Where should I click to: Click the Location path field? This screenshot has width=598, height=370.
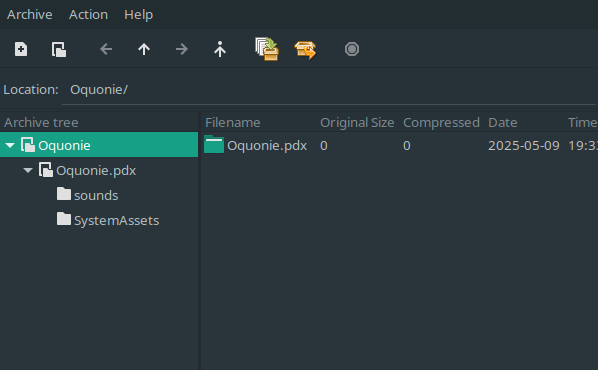[x=329, y=90]
